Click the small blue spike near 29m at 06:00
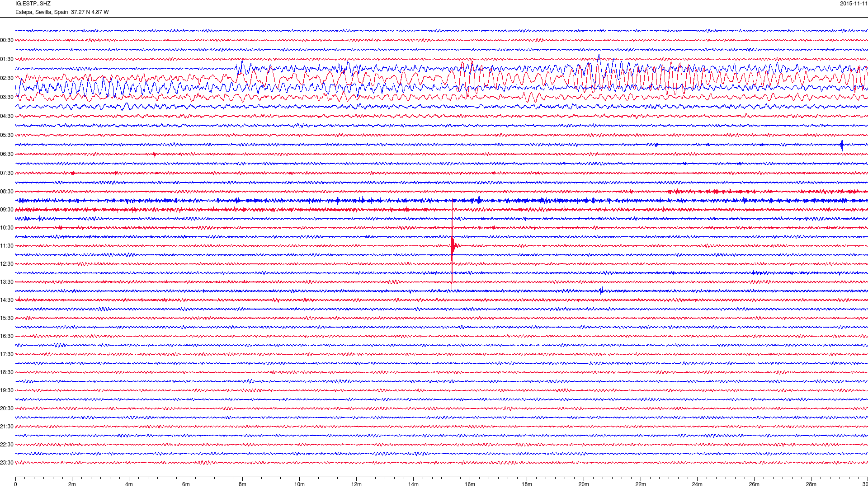868x488 pixels. [x=842, y=145]
